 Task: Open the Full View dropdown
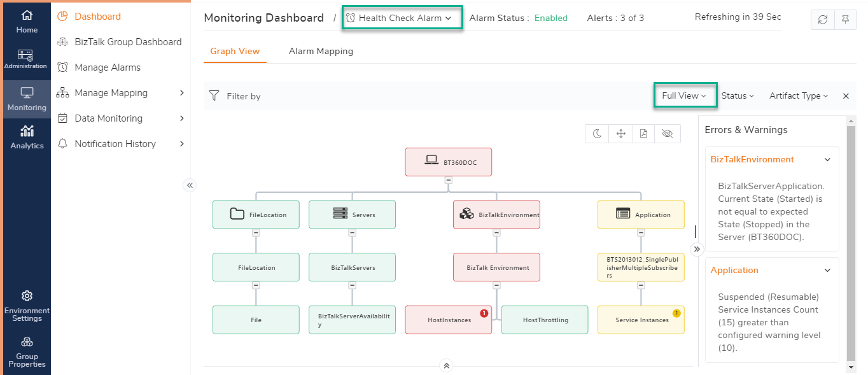[684, 96]
